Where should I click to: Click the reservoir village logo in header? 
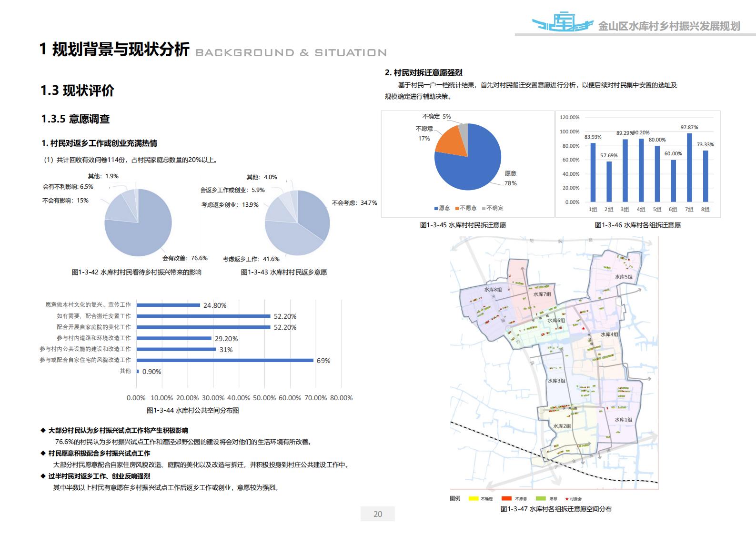[x=563, y=21]
